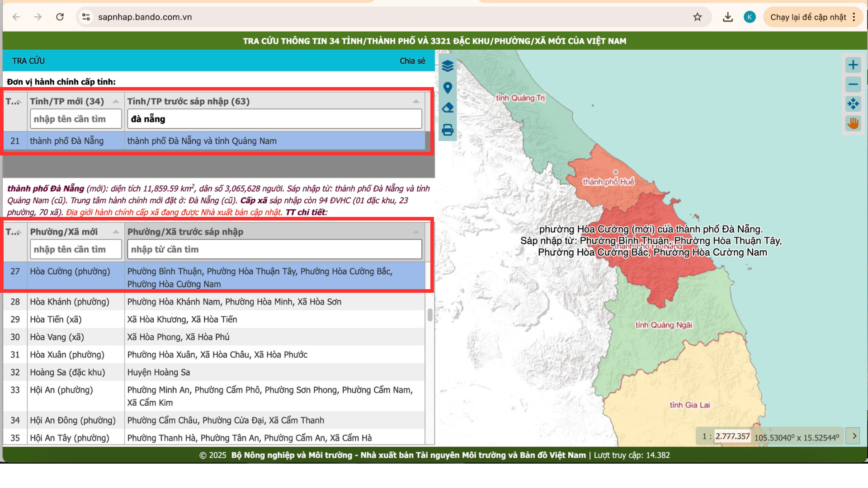Click the đà nẵng search input

tap(274, 119)
